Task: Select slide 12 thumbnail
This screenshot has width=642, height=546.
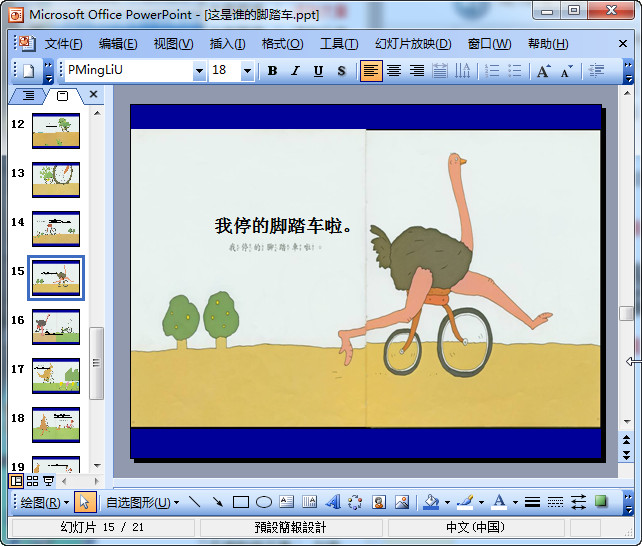Action: [x=56, y=131]
